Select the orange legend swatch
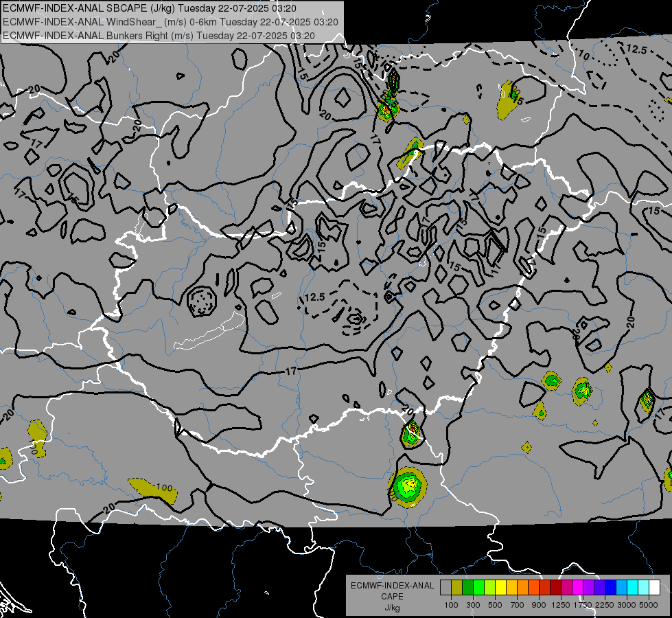The image size is (672, 618). click(x=522, y=588)
